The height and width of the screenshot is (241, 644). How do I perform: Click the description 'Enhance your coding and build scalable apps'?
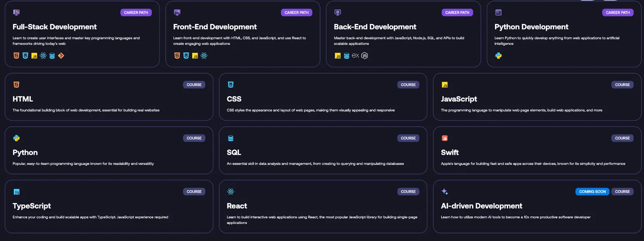[x=50, y=217]
